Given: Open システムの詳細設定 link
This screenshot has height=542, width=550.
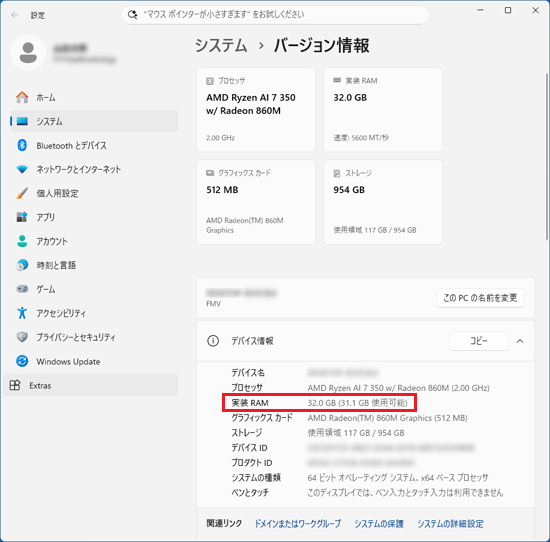Looking at the screenshot, I should [450, 524].
